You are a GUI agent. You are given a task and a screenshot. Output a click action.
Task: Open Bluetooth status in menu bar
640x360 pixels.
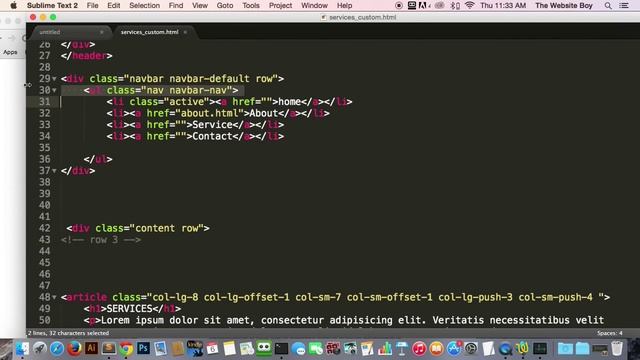(455, 5)
